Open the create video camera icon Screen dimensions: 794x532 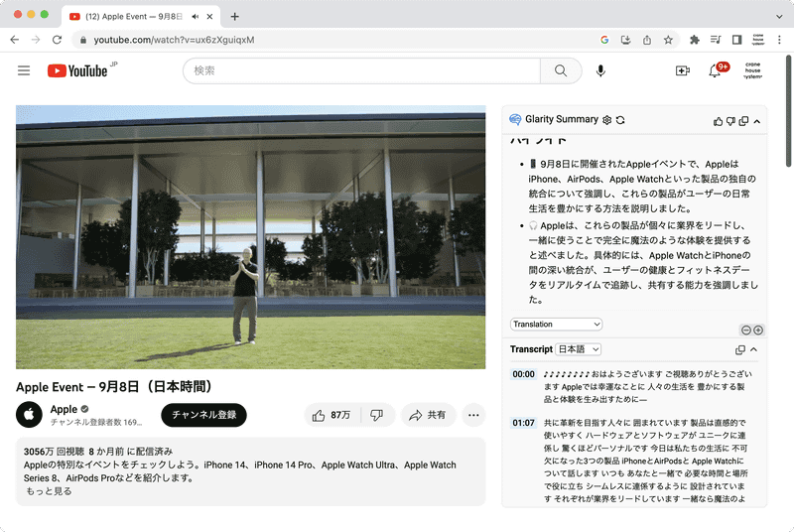tap(683, 70)
